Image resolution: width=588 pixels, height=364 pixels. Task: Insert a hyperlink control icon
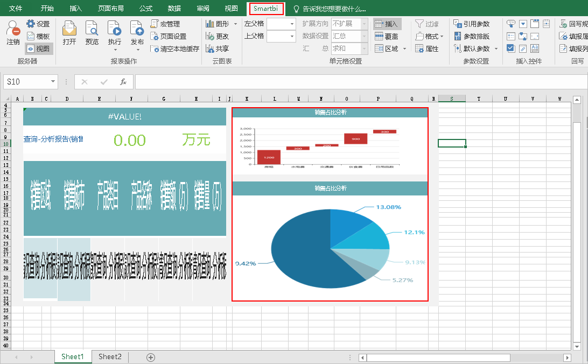(523, 49)
